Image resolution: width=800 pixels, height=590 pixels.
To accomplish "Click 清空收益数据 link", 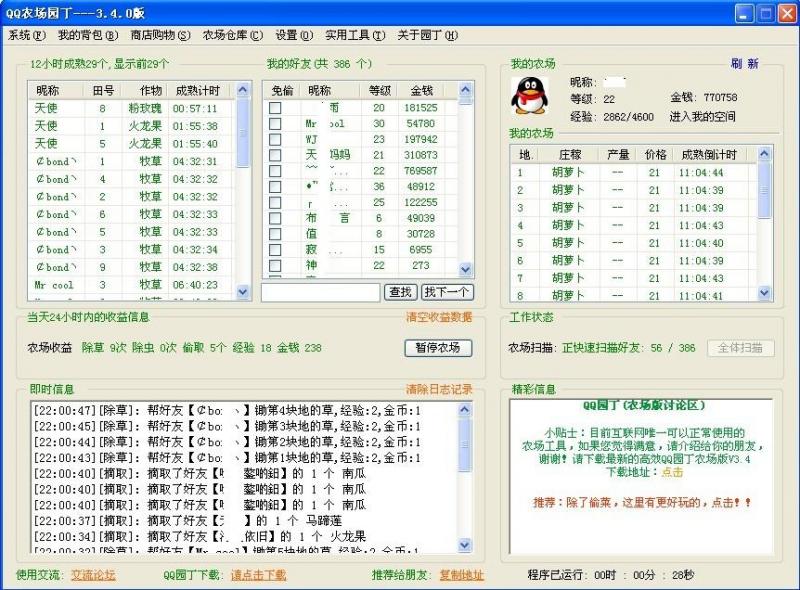I will 439,317.
